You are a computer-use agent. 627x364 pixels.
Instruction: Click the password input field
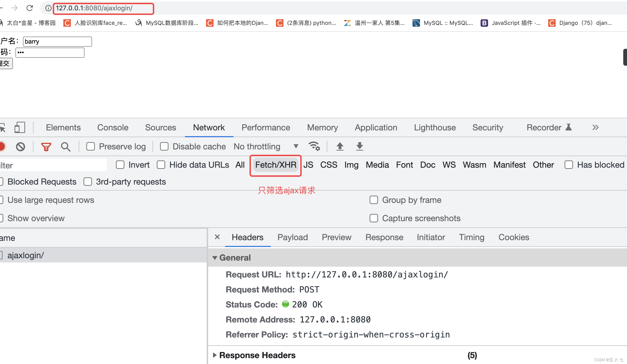pos(50,53)
